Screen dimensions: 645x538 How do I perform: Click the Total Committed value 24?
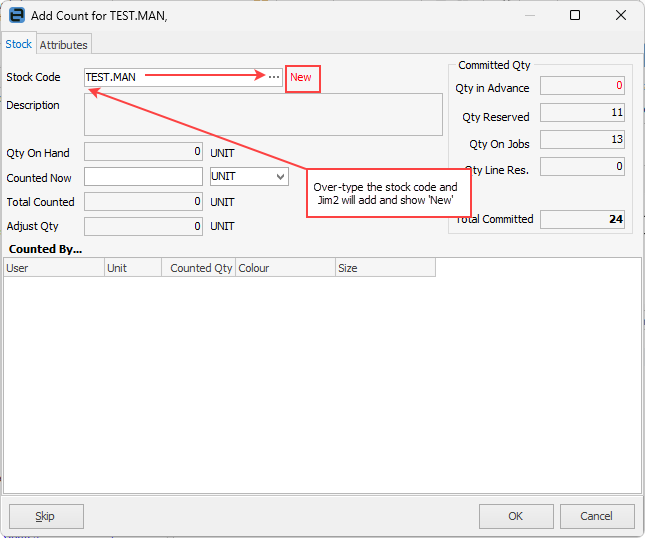coord(582,219)
